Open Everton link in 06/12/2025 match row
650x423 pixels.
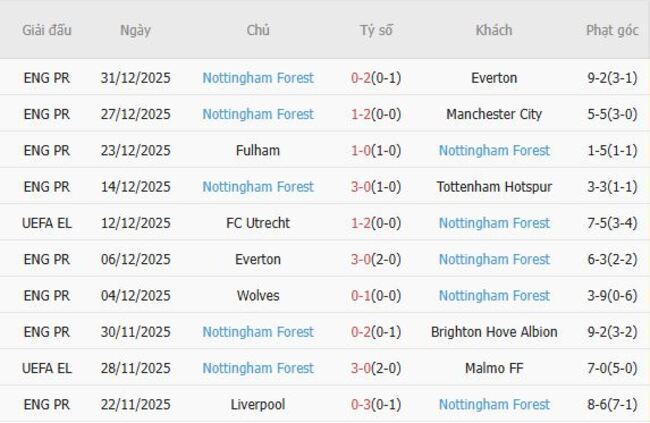pyautogui.click(x=258, y=260)
